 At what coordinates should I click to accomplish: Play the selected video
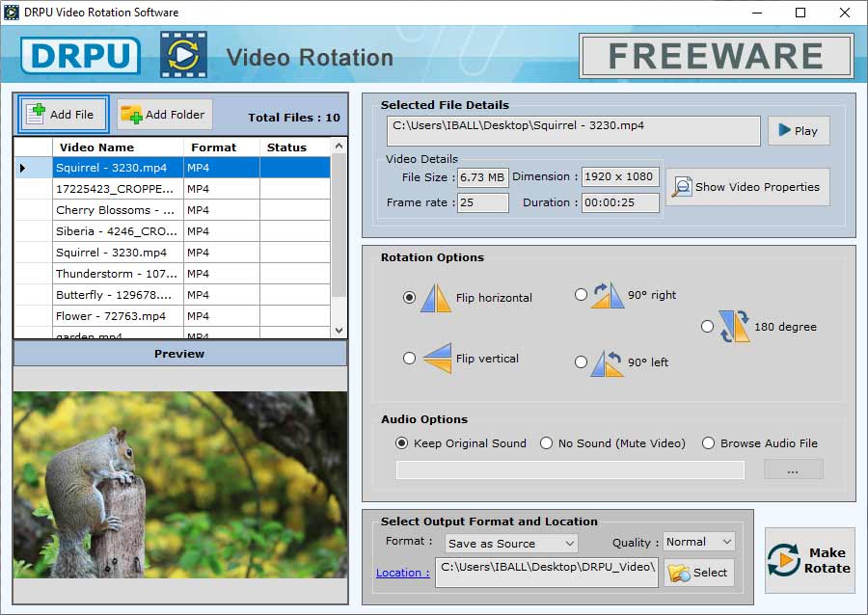pos(799,130)
